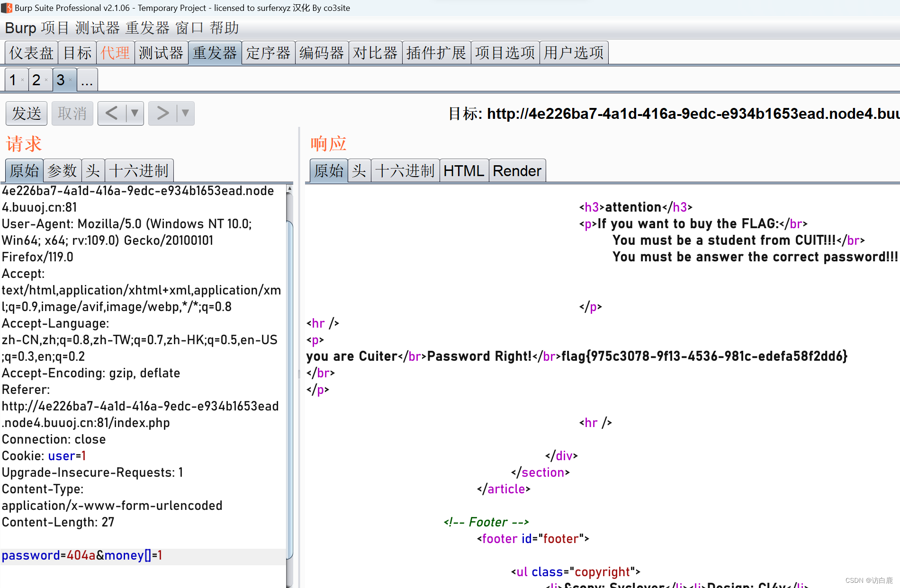The image size is (900, 588).
Task: Open the 项目选项 tab
Action: (505, 53)
